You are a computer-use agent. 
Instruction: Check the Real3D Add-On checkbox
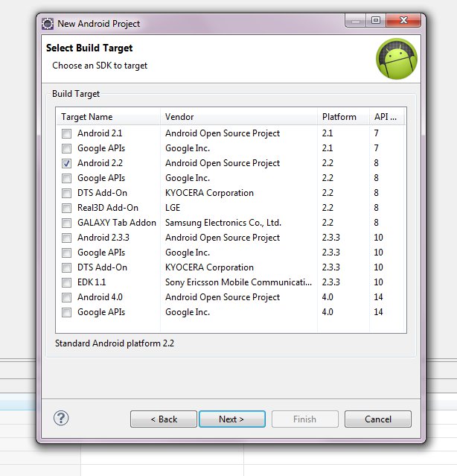(x=66, y=208)
